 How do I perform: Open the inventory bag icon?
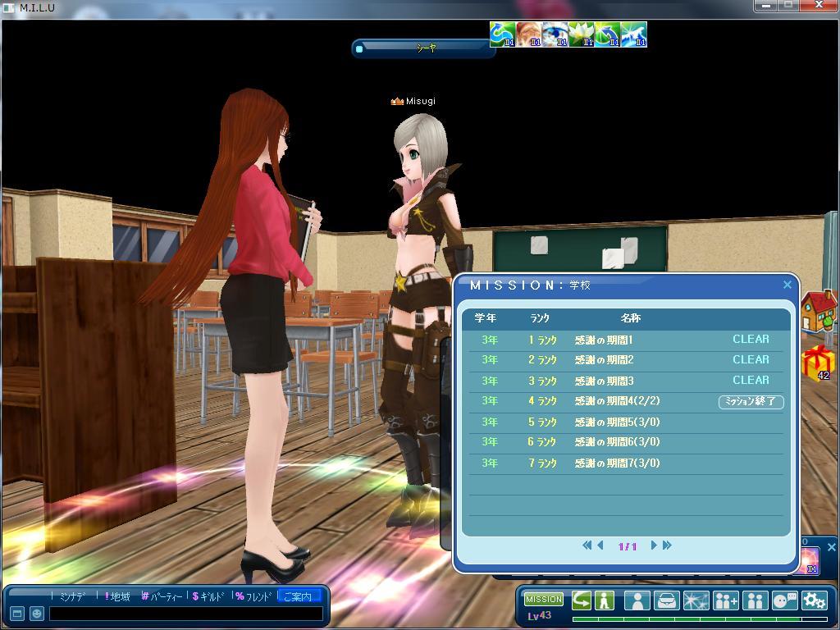[667, 600]
